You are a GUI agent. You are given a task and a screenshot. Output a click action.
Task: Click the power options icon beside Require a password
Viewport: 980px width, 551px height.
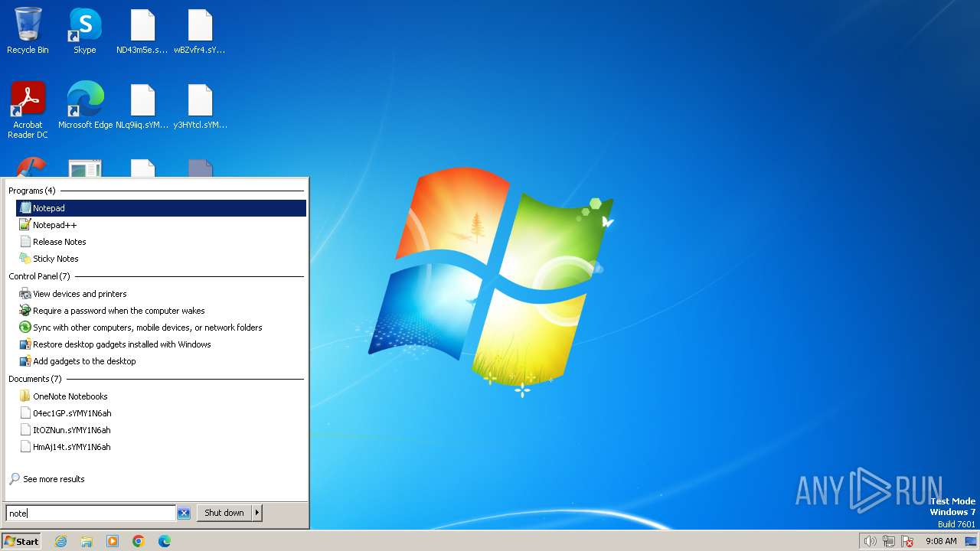[25, 311]
